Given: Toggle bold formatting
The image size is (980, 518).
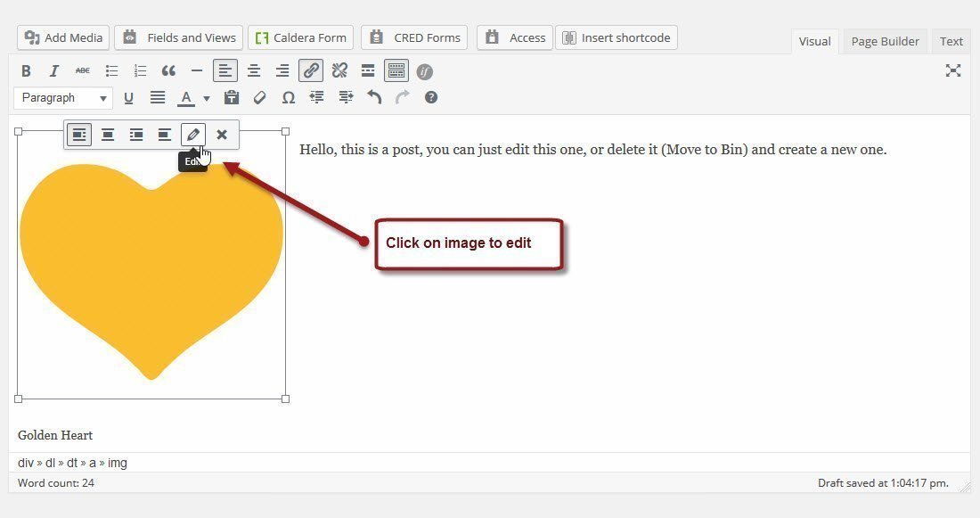Looking at the screenshot, I should 26,71.
